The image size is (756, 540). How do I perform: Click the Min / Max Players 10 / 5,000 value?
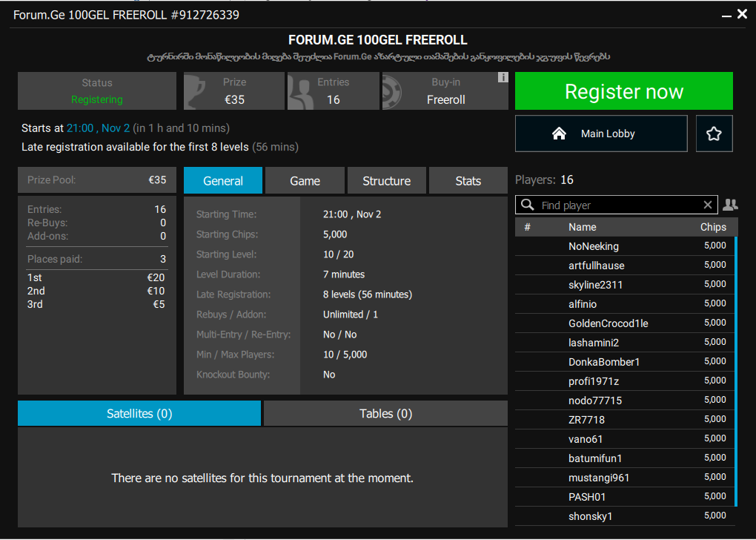pyautogui.click(x=345, y=355)
